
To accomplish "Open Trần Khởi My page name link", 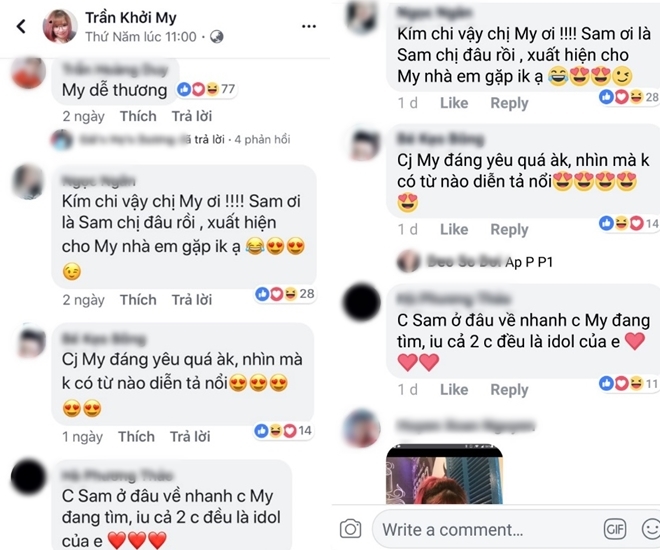I will tap(131, 18).
